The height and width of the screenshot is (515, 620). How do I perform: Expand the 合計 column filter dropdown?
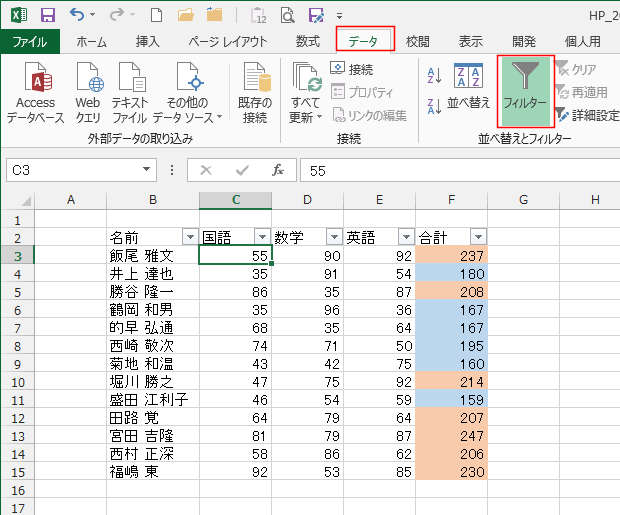pos(478,237)
